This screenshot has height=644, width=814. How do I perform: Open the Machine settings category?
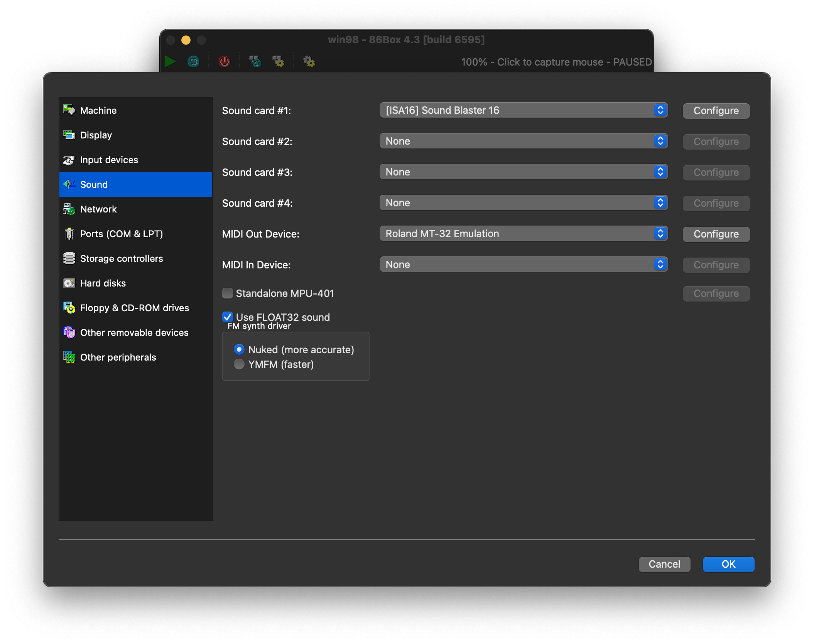[x=135, y=110]
